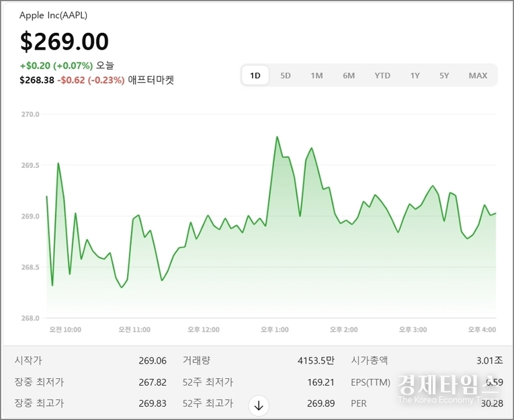Click the 시작가 stat label
Screen dimensions: 514x420
28,360
